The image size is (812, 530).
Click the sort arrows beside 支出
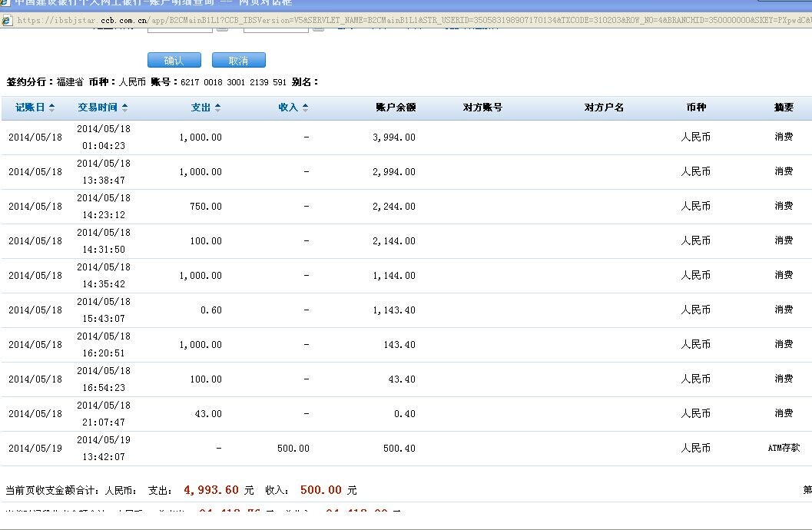pos(217,108)
